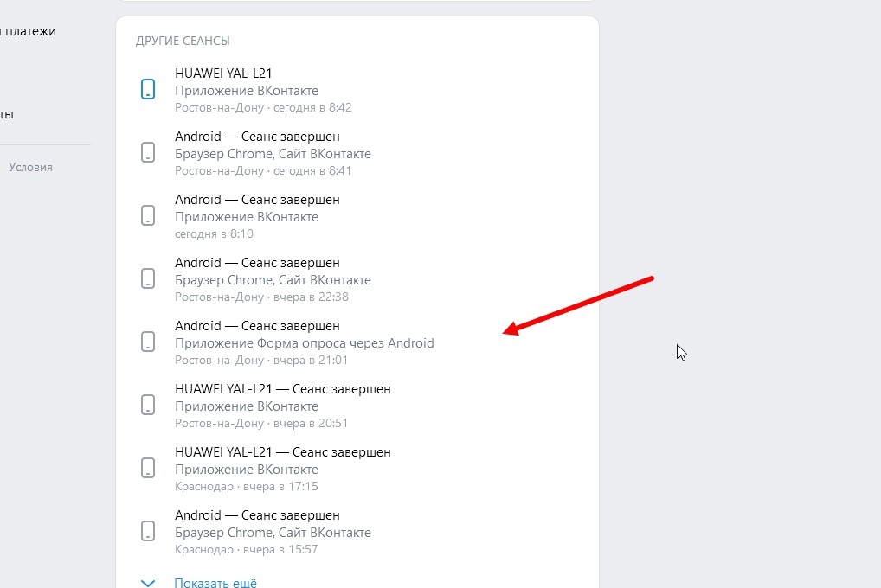Select the active HUAWEI YAL-L21 session title
881x588 pixels.
point(223,73)
